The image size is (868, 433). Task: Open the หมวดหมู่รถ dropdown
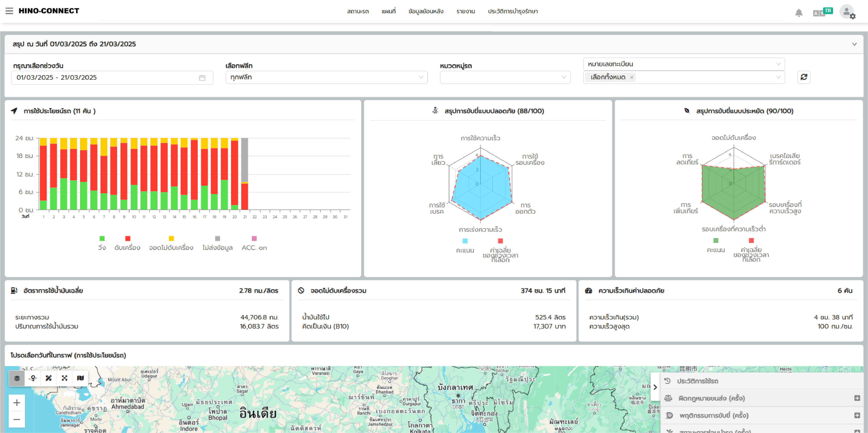point(505,77)
